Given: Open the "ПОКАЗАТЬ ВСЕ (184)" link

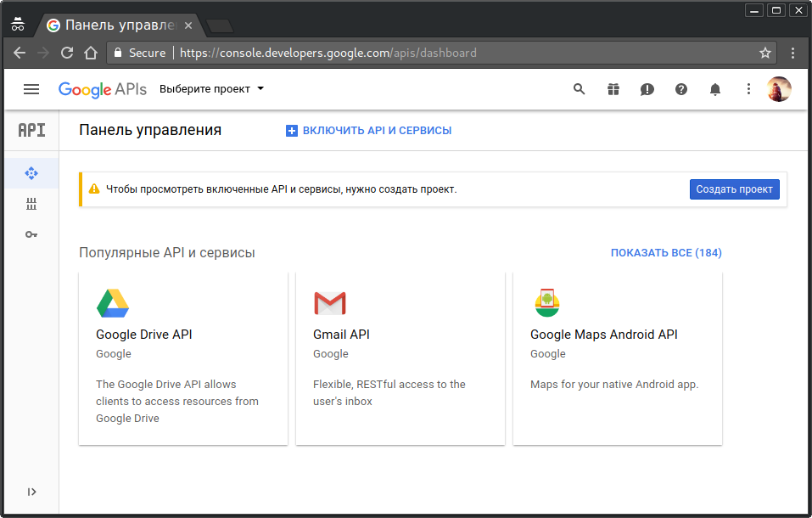Looking at the screenshot, I should click(666, 252).
